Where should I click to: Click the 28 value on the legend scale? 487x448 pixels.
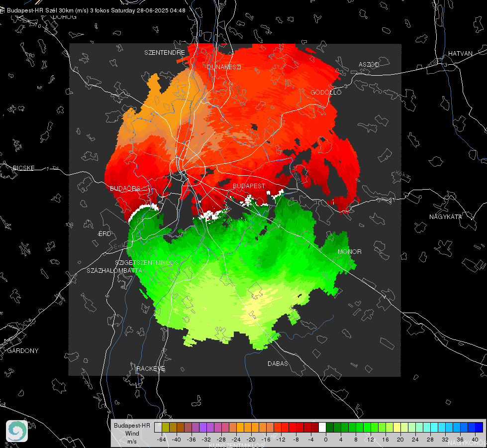coord(430,440)
